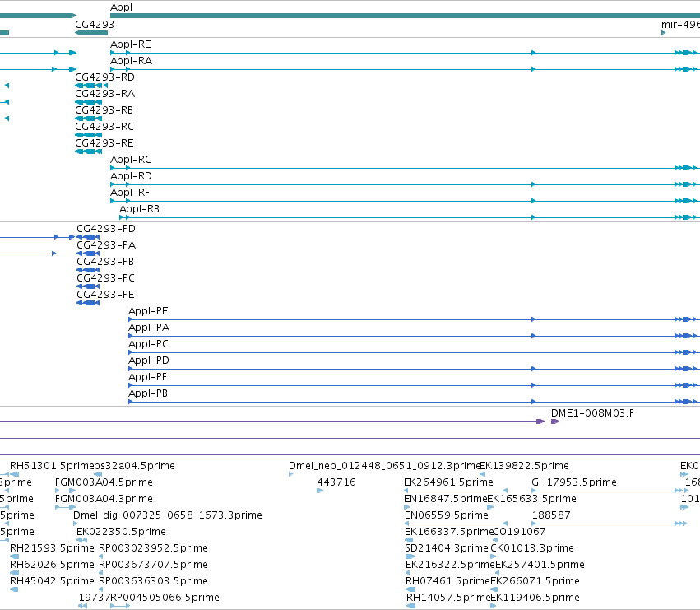Select transcript CG4293-RD
Viewport: 700px width, 610px height.
[x=104, y=77]
